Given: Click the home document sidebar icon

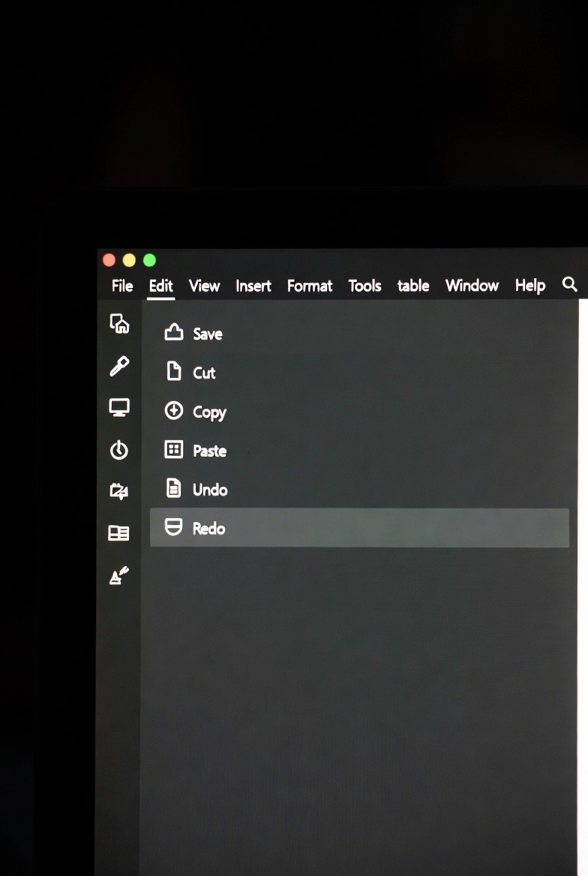Looking at the screenshot, I should (119, 323).
